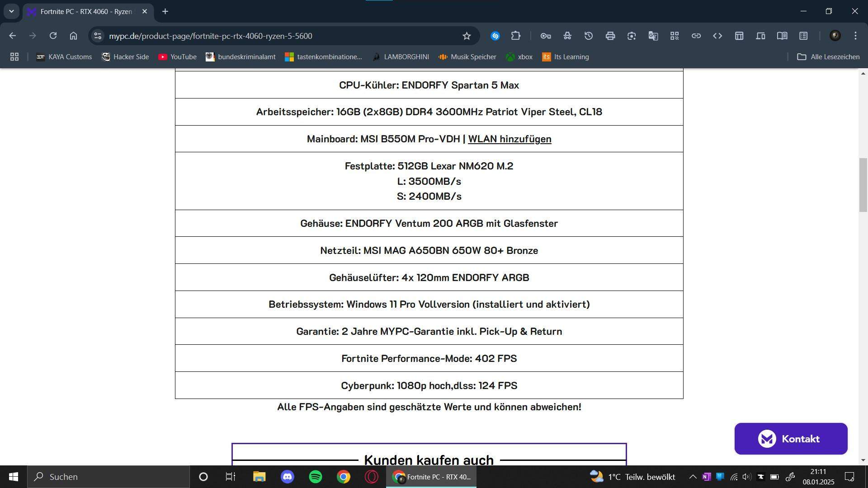The height and width of the screenshot is (488, 868).
Task: Launch Spotify from the taskbar
Action: click(315, 477)
